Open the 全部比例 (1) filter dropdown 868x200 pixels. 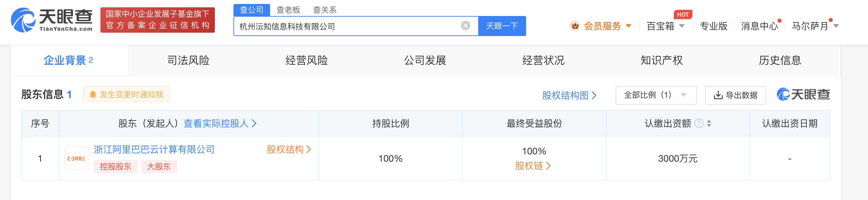[656, 95]
